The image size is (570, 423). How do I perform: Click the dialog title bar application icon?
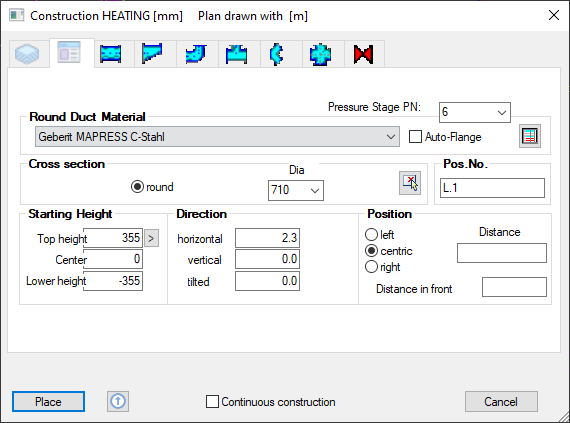[16, 16]
